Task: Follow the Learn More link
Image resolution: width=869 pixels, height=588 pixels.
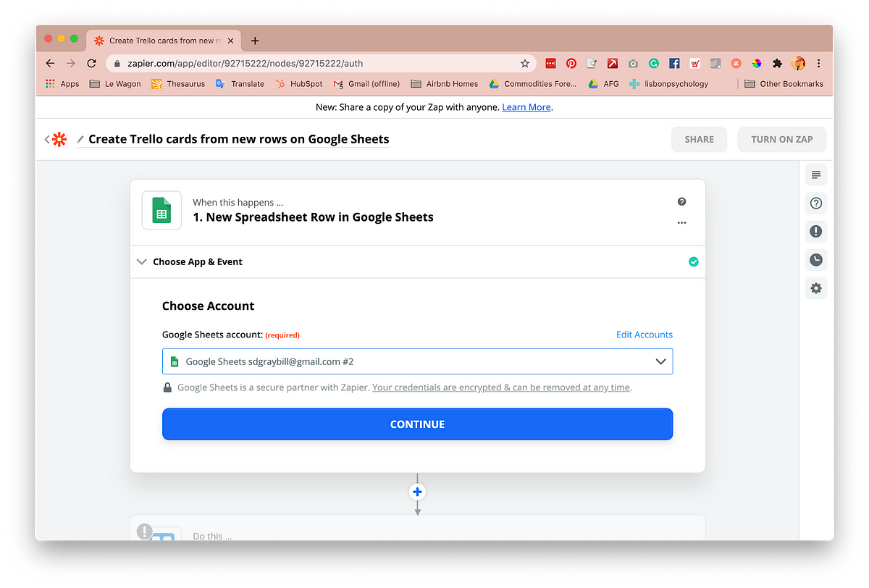Action: 526,107
